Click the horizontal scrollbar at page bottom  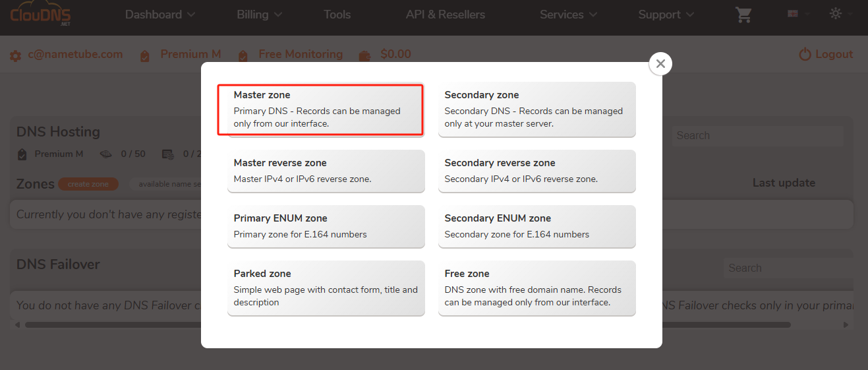pyautogui.click(x=407, y=324)
